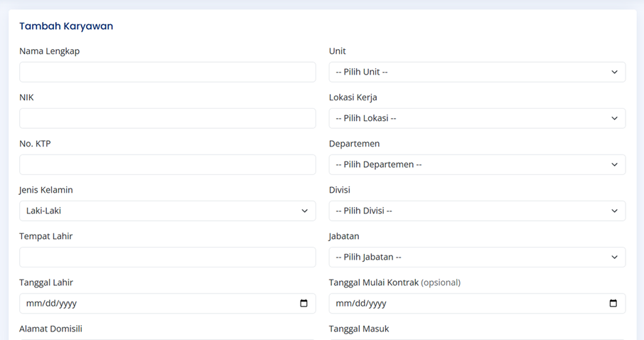Open the Pilih Unit dropdown
The image size is (644, 340).
477,72
